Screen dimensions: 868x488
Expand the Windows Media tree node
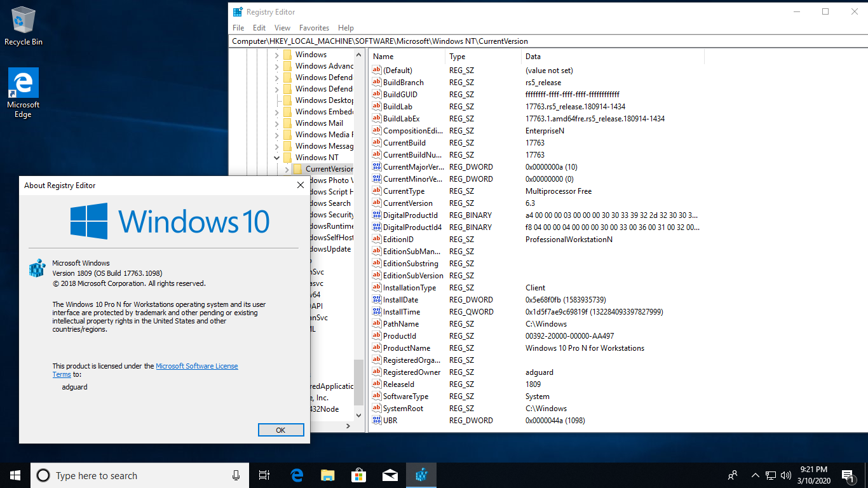pos(276,135)
